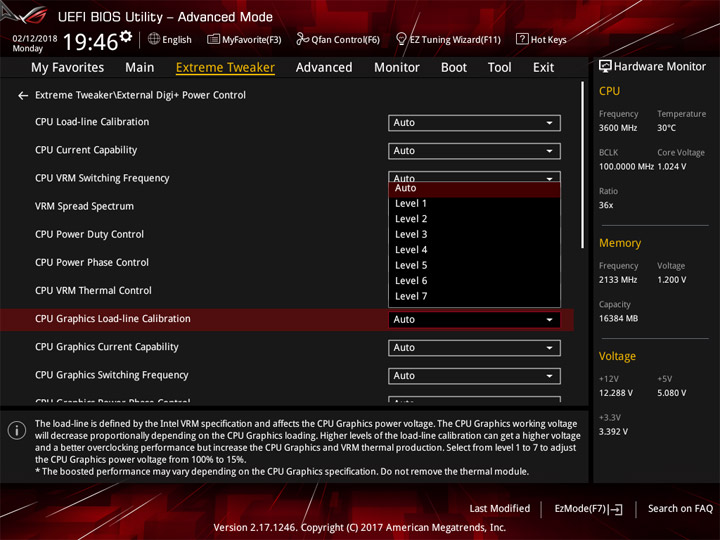Collapse CPU Graphics Load-line Calibration dropdown

[474, 320]
